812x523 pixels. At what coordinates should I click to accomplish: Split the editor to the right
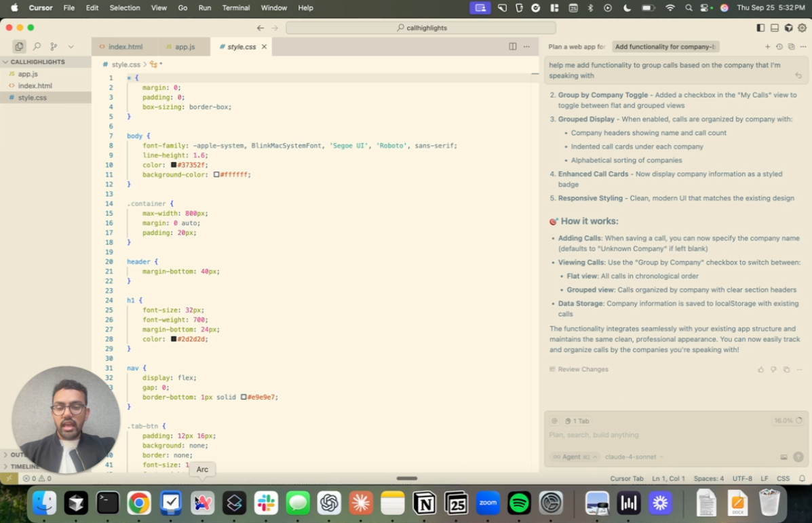point(513,47)
